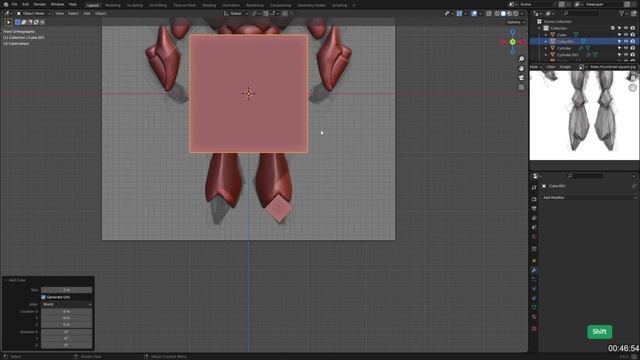Open the 3D viewport editor type dropdown
This screenshot has width=640, height=360.
point(8,13)
